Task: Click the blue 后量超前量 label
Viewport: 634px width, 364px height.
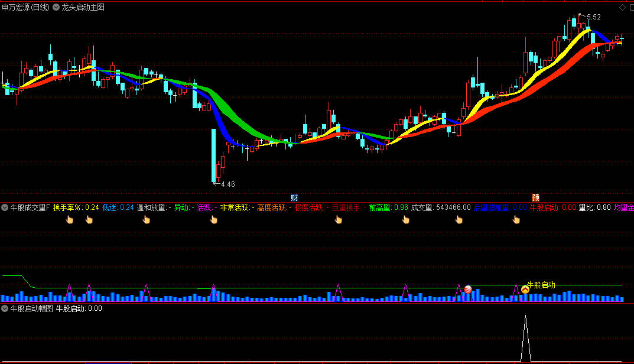Action: point(491,207)
